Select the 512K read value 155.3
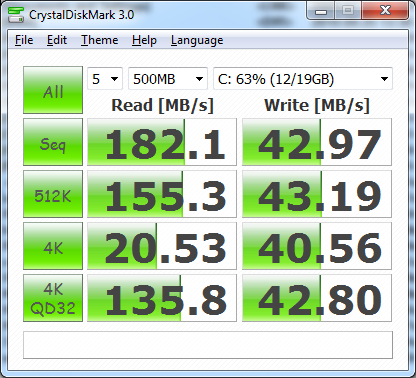Image resolution: width=416 pixels, height=378 pixels. pyautogui.click(x=162, y=194)
